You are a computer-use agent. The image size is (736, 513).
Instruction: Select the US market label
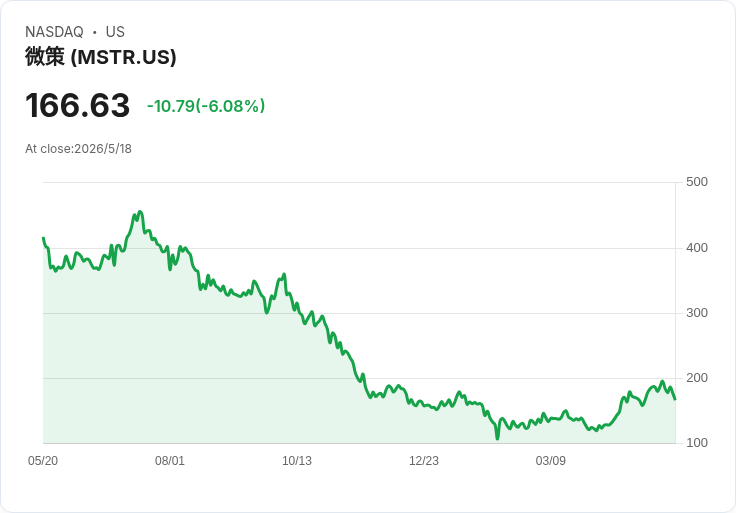(115, 32)
